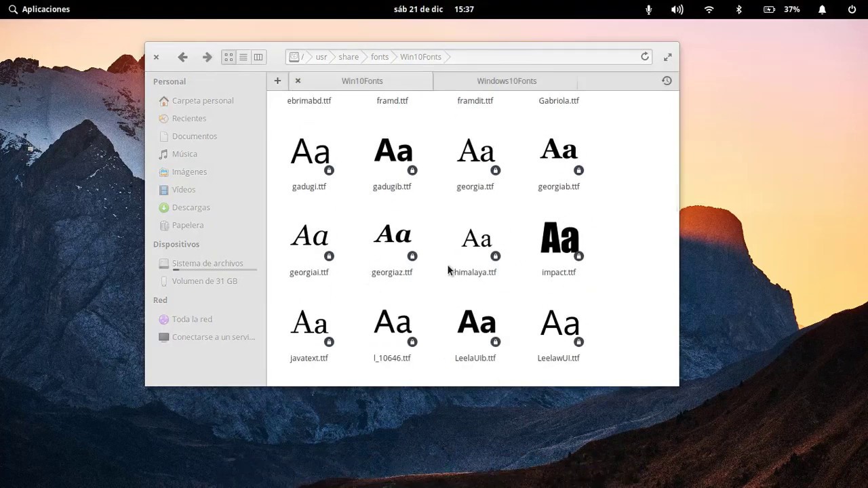Viewport: 868px width, 488px height.
Task: Open the microphone indicator
Action: point(649,9)
